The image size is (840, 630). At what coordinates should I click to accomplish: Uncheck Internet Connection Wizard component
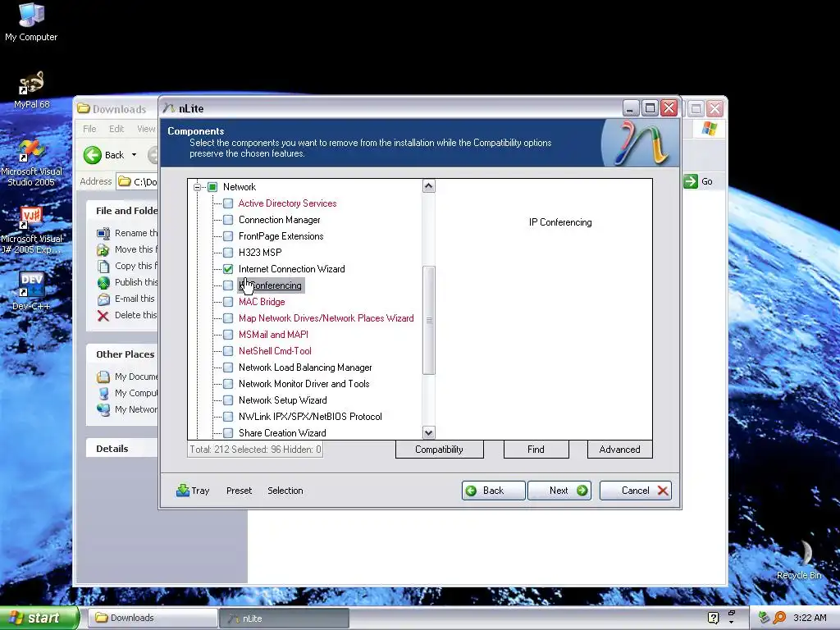(228, 269)
